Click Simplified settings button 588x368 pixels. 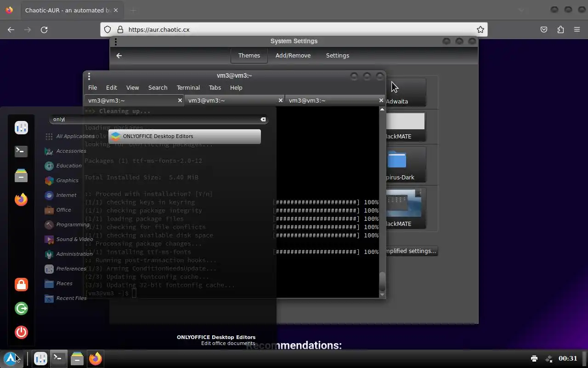pyautogui.click(x=412, y=251)
